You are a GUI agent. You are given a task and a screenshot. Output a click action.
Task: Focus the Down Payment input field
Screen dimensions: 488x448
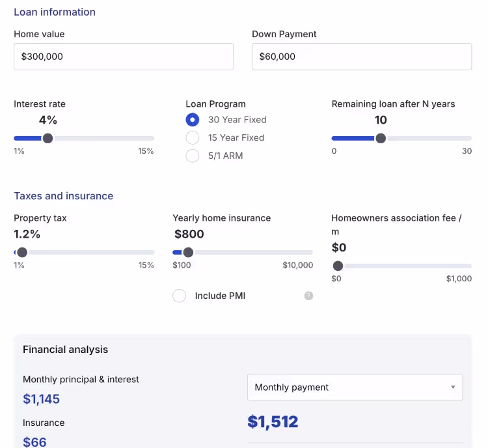(362, 57)
